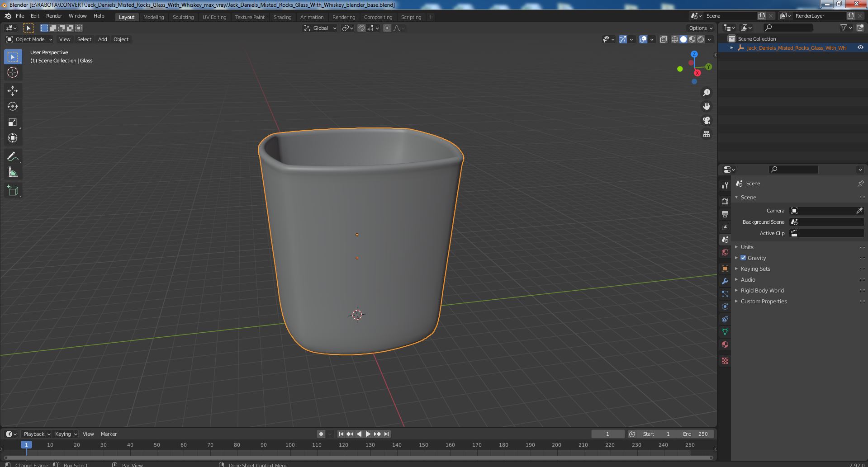The image size is (868, 467).
Task: Toggle proportional editing button
Action: 387,28
